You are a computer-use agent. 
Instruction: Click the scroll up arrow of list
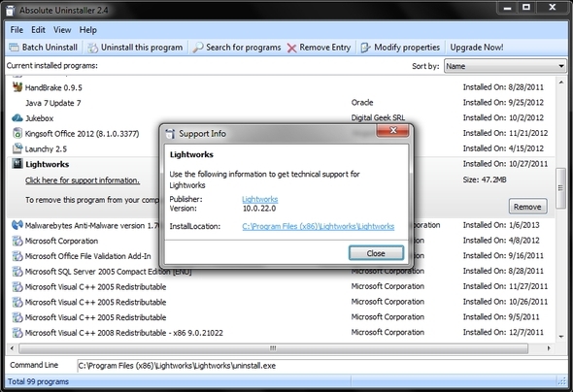pyautogui.click(x=561, y=82)
